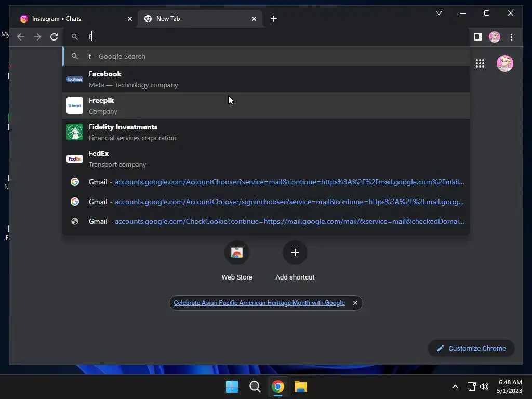Image resolution: width=532 pixels, height=399 pixels.
Task: Open the volume tray icon
Action: click(484, 387)
